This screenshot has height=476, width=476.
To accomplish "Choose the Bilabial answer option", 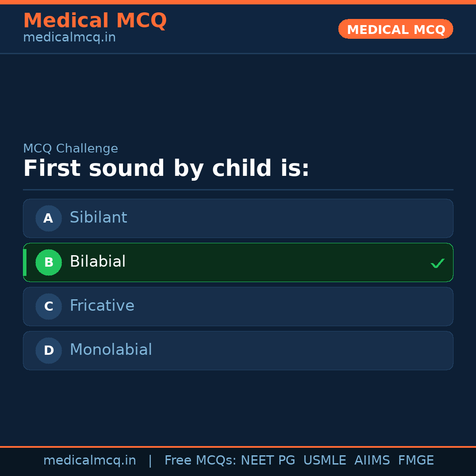I will coord(238,262).
